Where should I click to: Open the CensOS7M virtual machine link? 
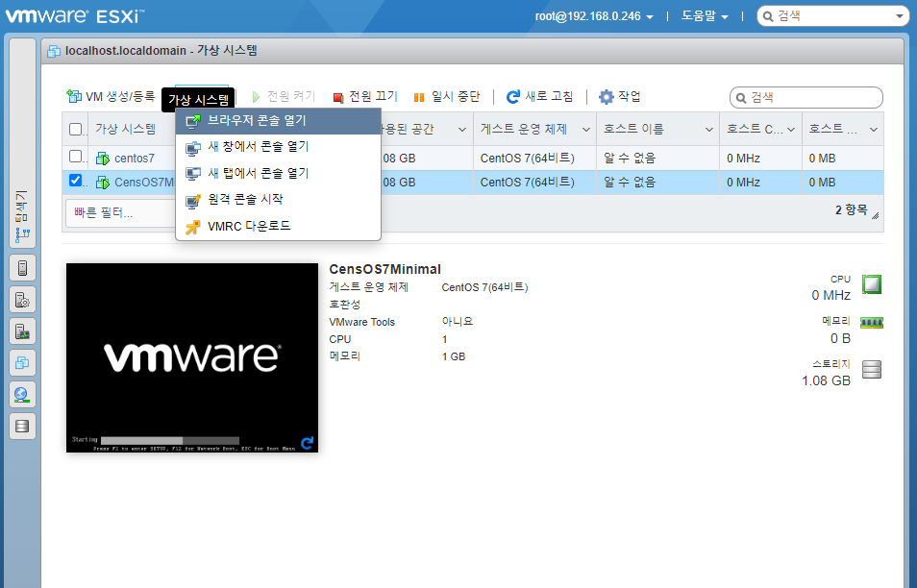(144, 183)
